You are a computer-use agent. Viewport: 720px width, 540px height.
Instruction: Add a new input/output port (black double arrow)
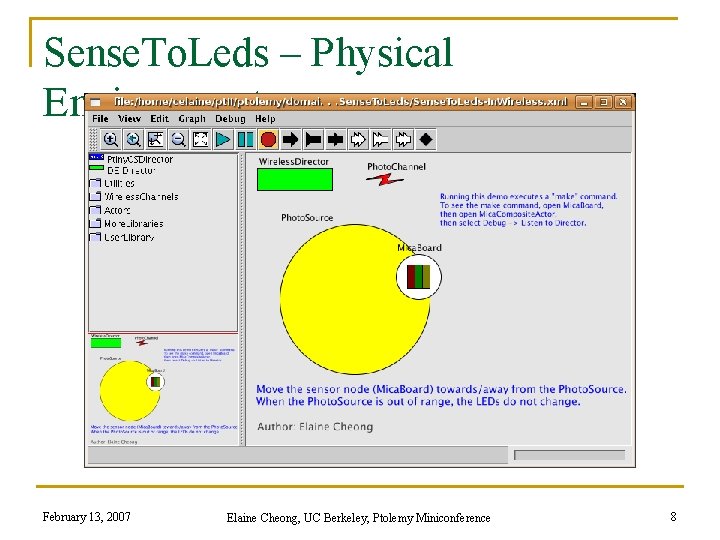point(336,140)
